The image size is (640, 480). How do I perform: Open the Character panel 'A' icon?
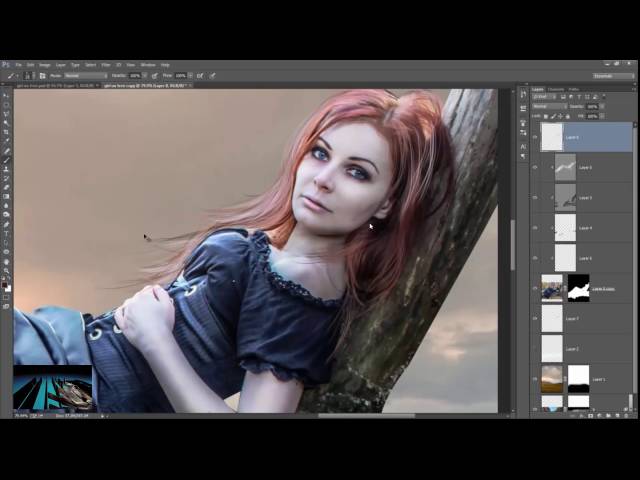pos(524,146)
